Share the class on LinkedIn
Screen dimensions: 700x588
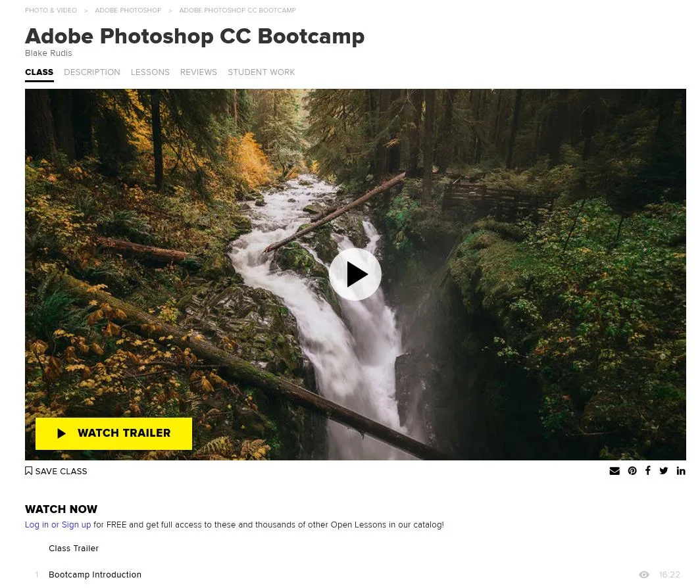point(681,470)
